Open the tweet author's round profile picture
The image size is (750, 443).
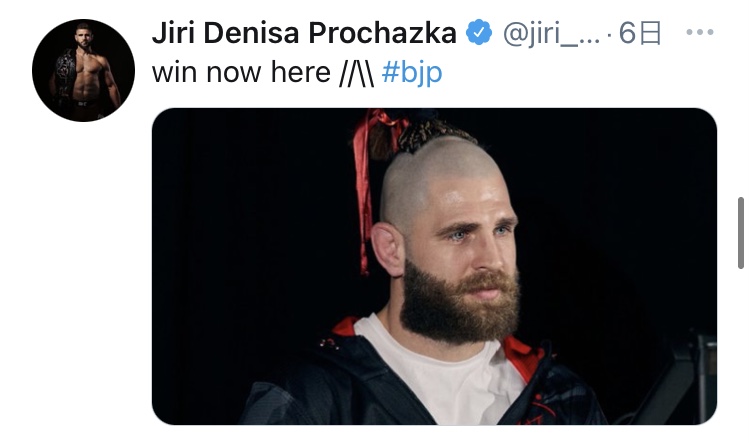pyautogui.click(x=83, y=70)
